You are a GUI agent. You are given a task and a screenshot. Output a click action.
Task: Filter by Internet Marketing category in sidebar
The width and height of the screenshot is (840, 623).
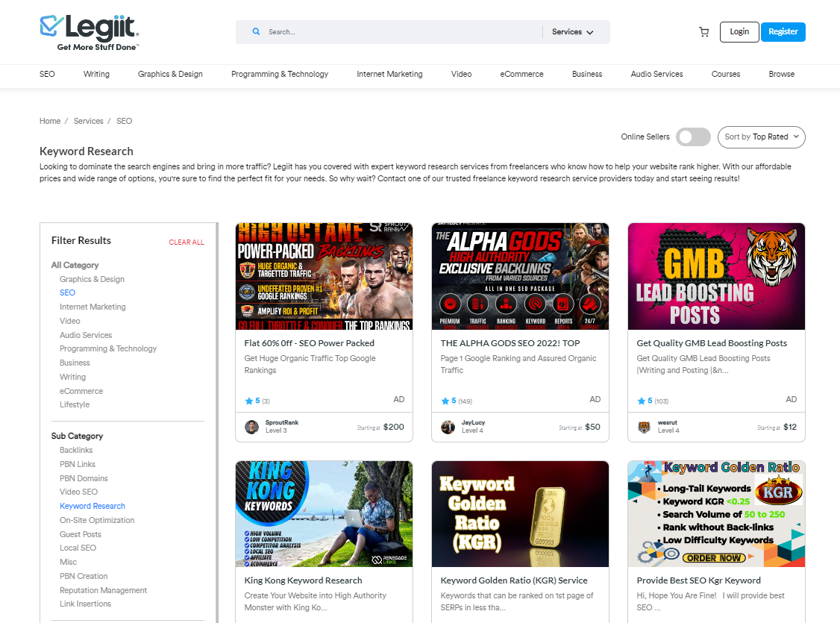point(93,307)
